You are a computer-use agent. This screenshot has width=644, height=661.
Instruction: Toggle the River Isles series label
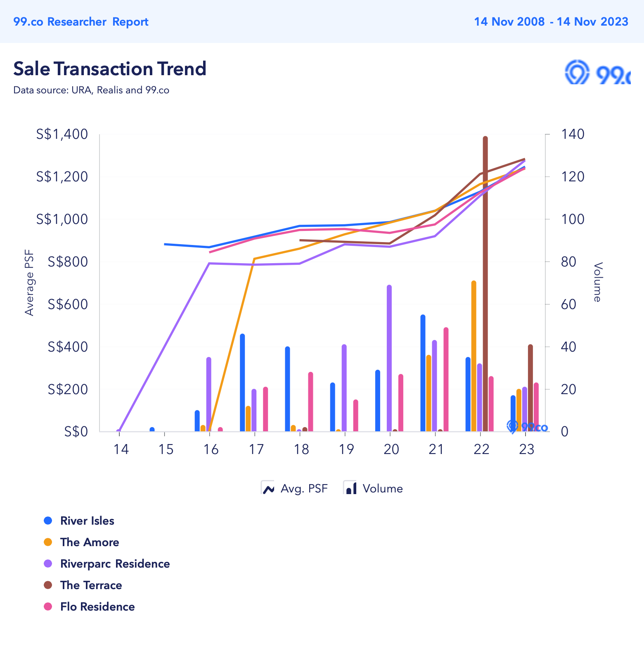pos(87,521)
